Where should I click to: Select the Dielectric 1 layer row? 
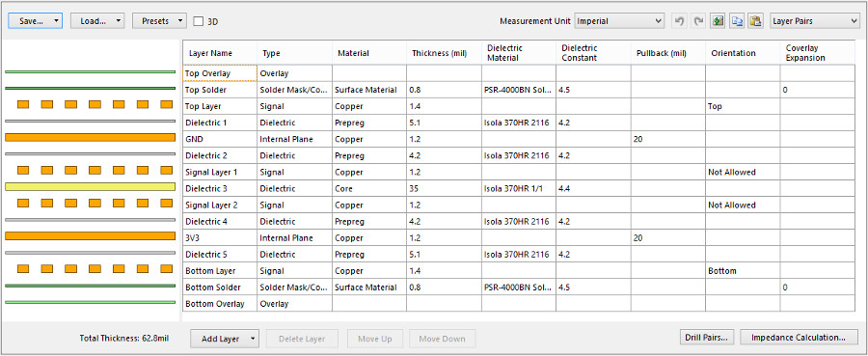click(519, 123)
